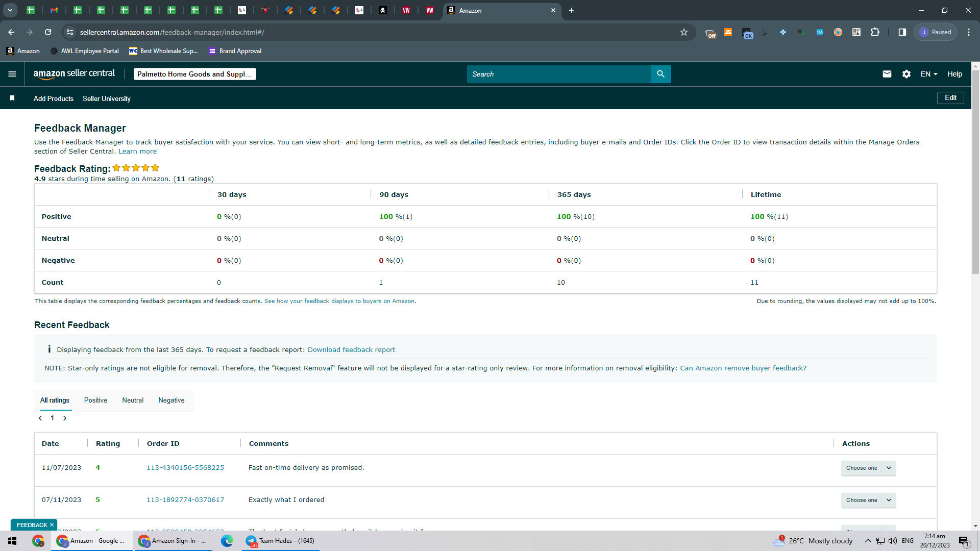Switch to the Neutral tab

click(133, 400)
